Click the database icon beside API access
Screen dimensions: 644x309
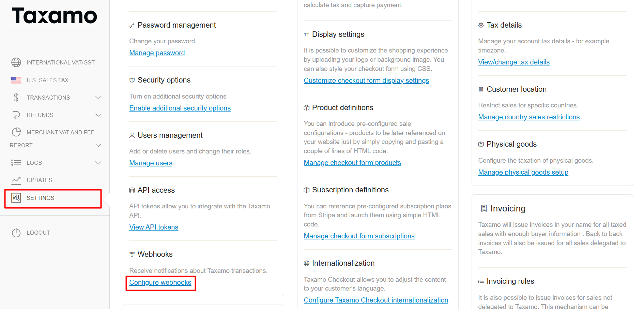pos(132,190)
